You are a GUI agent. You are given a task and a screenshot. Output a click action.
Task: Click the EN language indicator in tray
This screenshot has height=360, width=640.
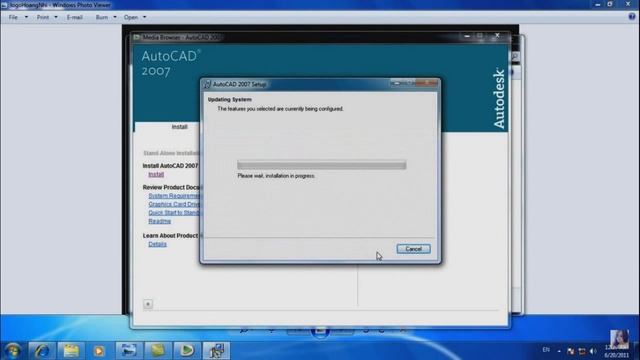(546, 350)
